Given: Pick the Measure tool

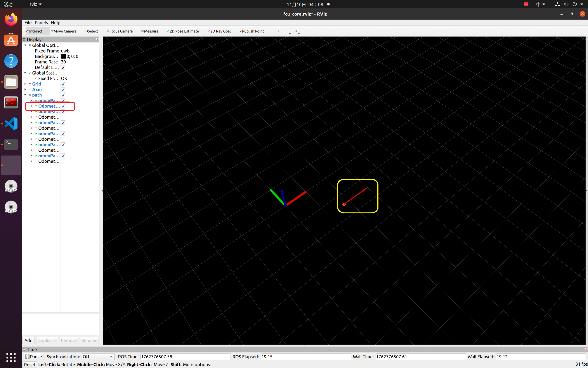Looking at the screenshot, I should [150, 31].
